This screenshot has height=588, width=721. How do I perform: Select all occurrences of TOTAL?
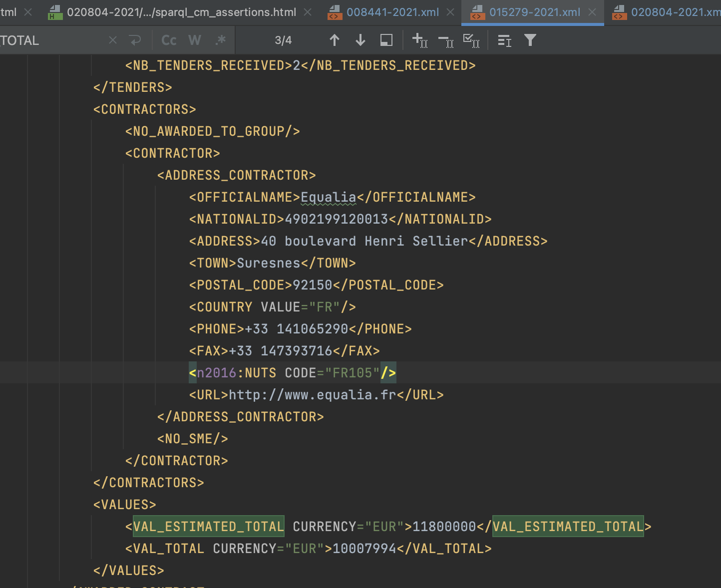pyautogui.click(x=472, y=41)
